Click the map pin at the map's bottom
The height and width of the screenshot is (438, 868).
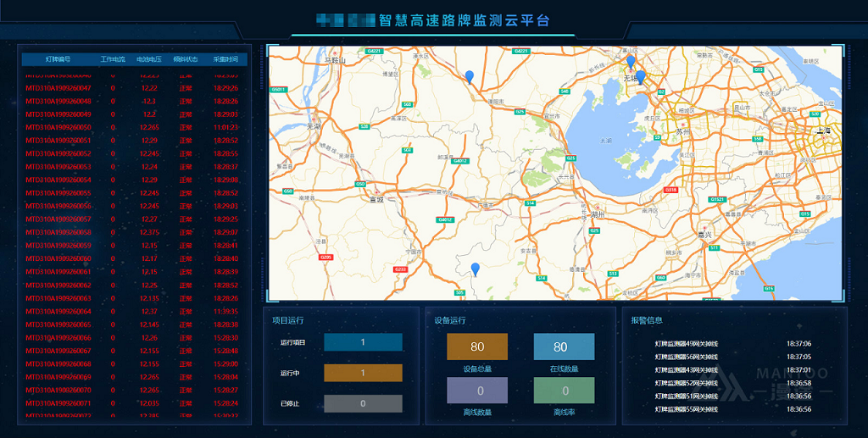click(476, 269)
